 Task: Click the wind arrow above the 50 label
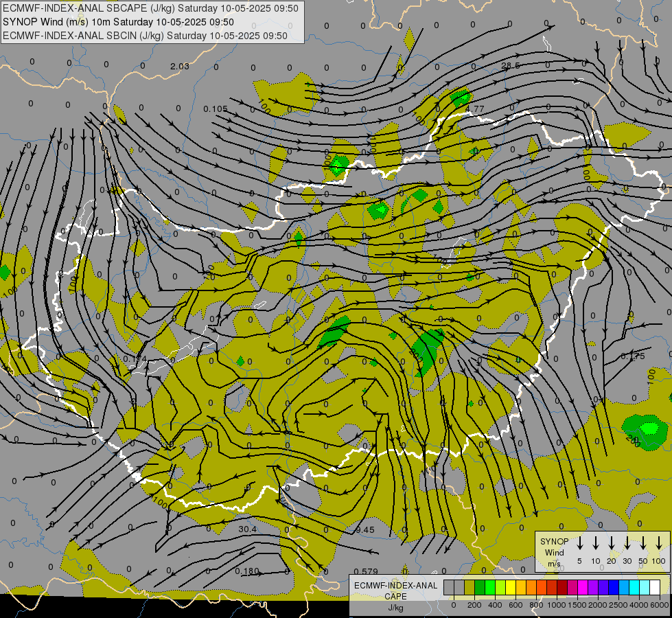point(643,543)
